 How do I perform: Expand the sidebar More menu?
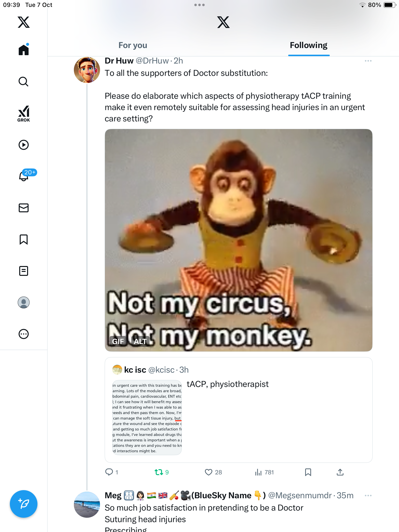pyautogui.click(x=24, y=334)
